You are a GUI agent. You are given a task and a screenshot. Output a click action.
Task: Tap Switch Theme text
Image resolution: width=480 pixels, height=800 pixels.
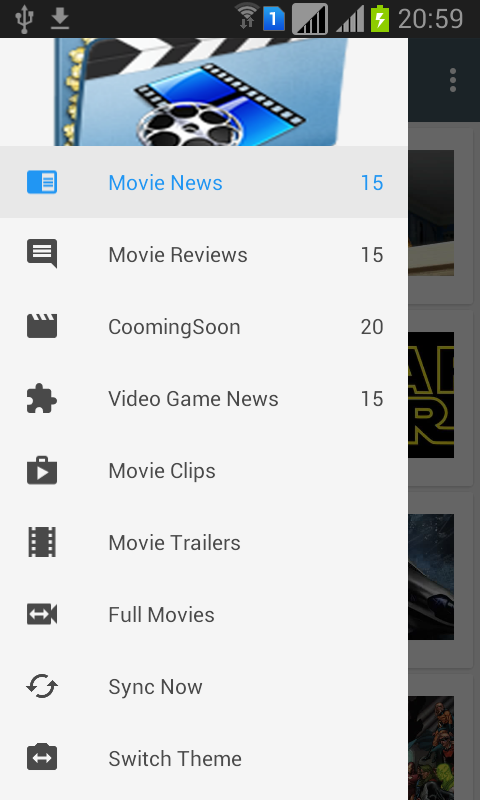[x=175, y=759]
